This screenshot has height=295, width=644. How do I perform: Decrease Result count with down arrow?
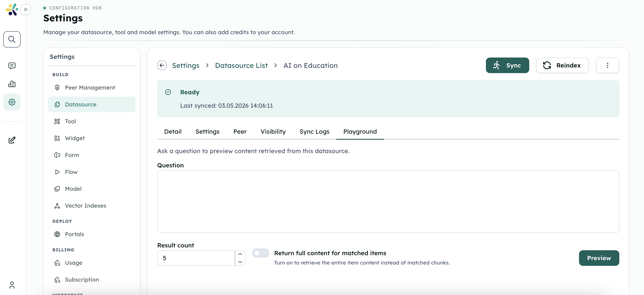tap(240, 262)
